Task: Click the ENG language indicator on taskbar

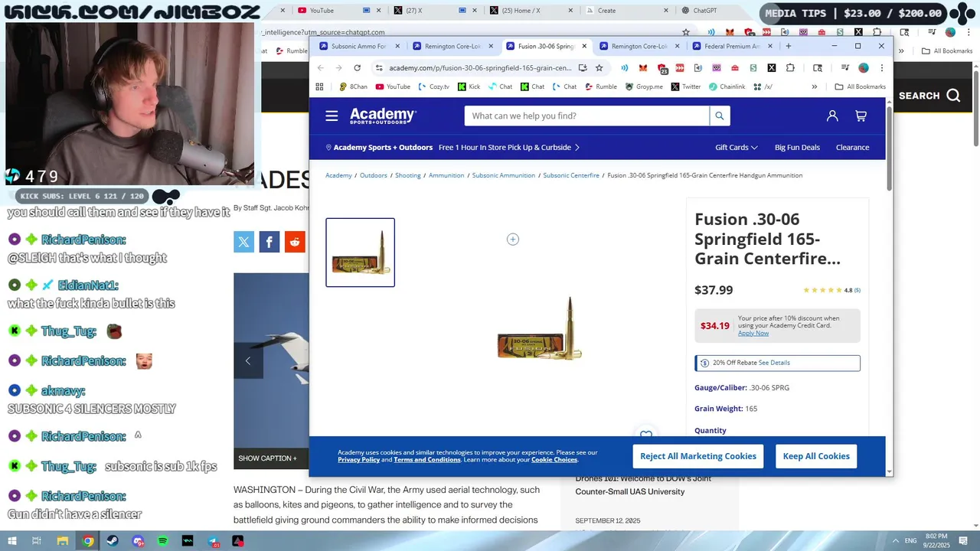Action: pos(911,541)
